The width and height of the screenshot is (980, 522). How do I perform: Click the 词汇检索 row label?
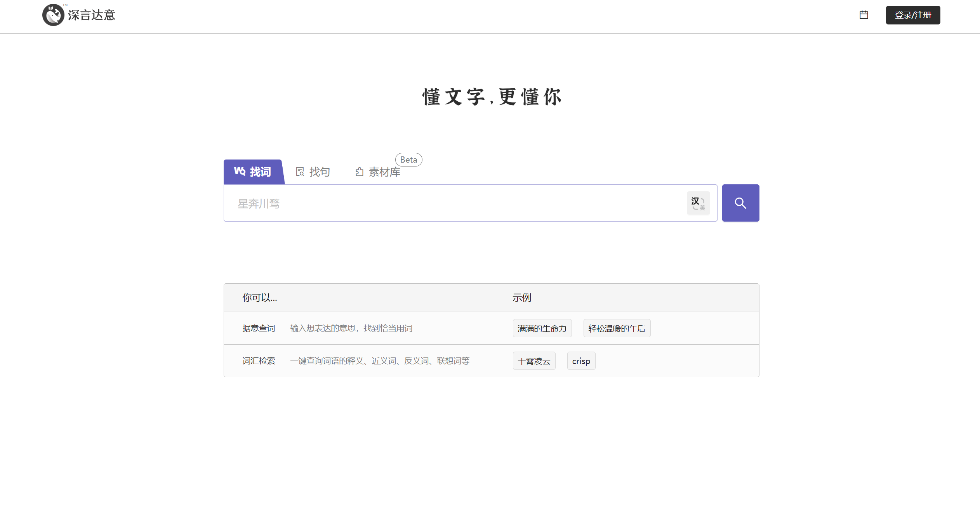259,361
